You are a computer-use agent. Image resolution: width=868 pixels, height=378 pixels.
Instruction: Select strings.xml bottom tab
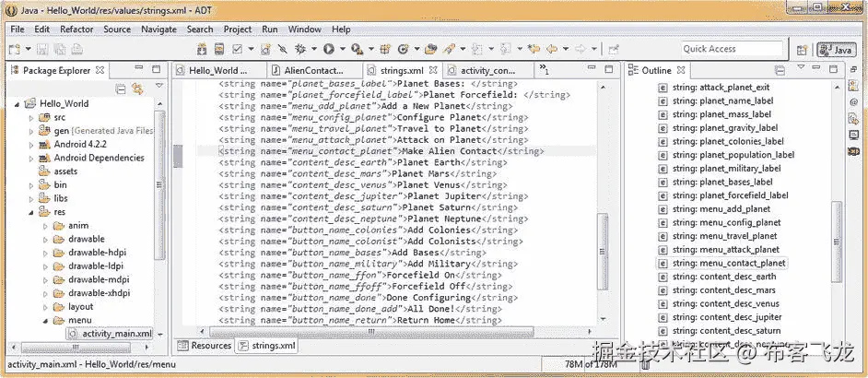coord(267,346)
